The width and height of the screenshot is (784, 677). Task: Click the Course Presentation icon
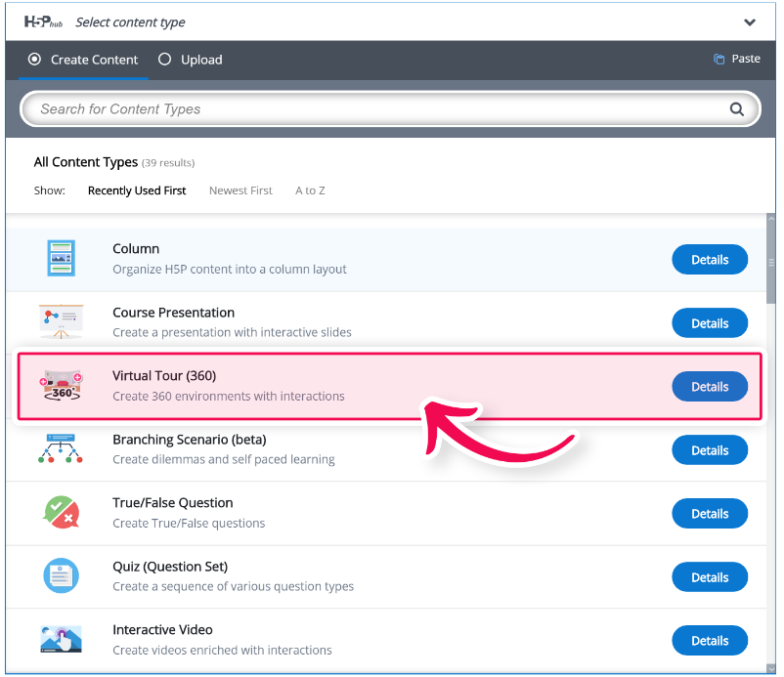point(61,321)
